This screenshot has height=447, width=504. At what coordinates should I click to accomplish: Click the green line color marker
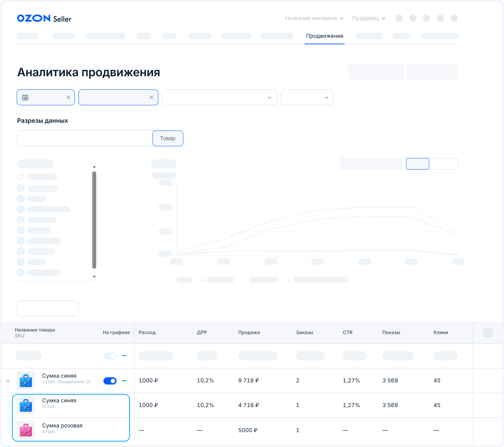point(125,381)
